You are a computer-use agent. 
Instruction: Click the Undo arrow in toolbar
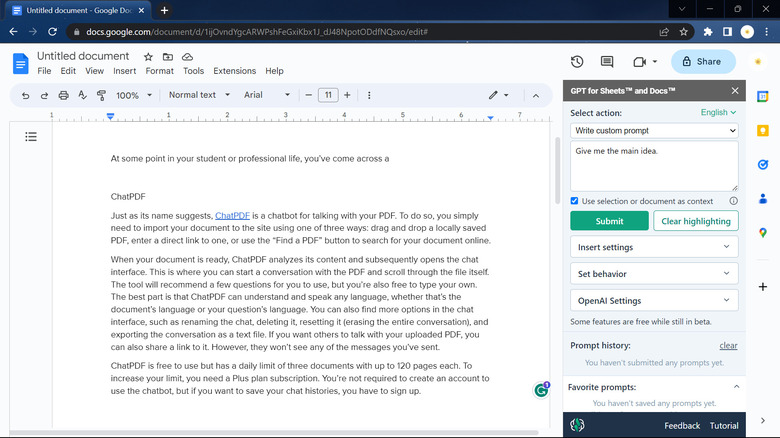(25, 96)
